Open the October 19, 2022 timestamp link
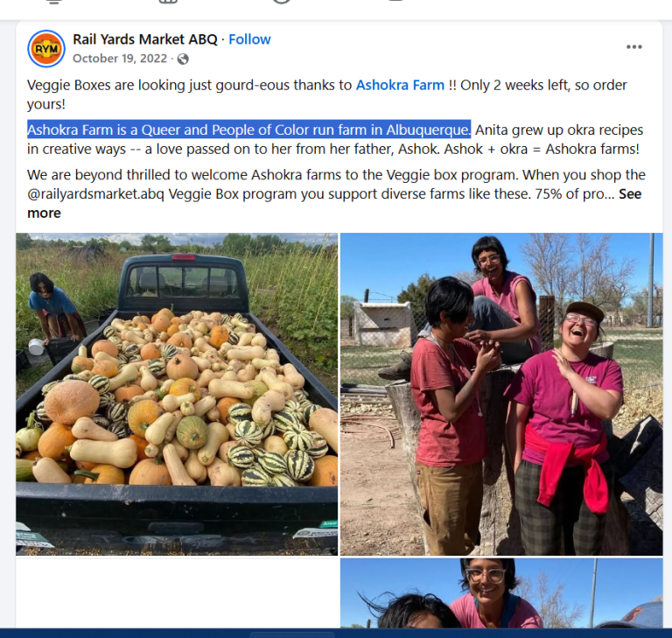Screen dimensions: 672x638 pyautogui.click(x=120, y=59)
